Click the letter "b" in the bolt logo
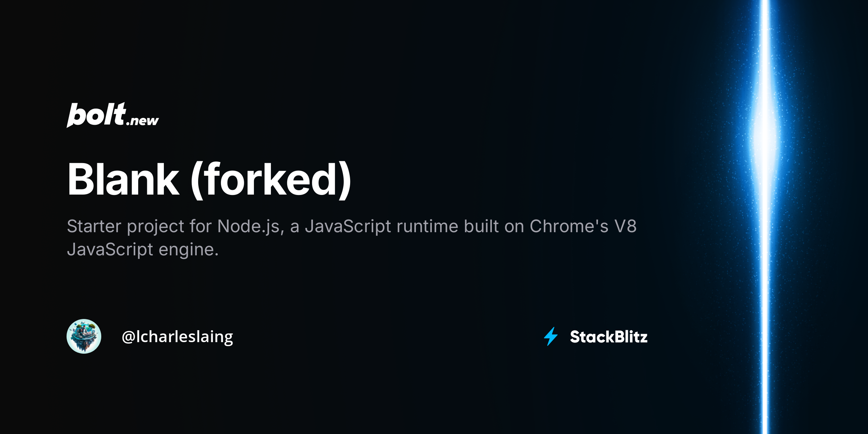 tap(75, 115)
